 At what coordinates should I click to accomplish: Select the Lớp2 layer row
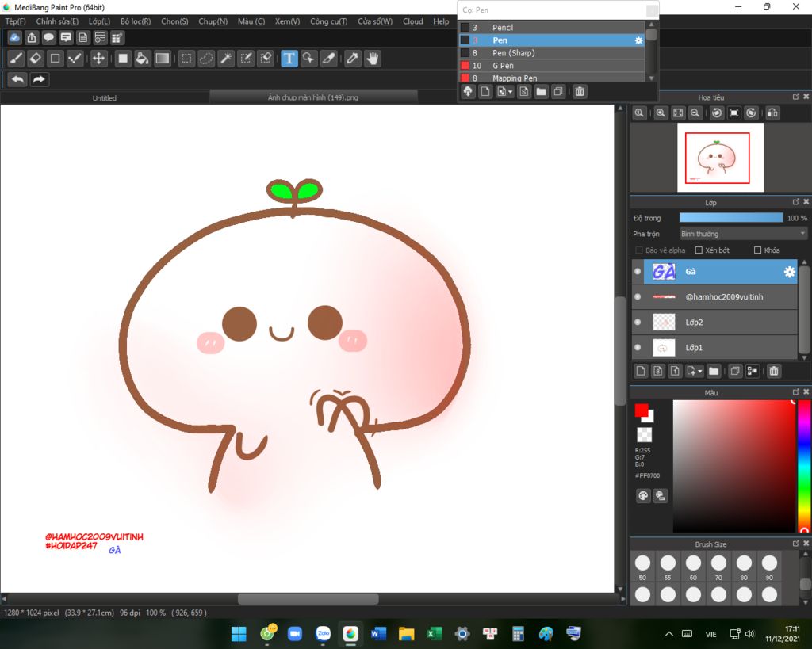(714, 323)
